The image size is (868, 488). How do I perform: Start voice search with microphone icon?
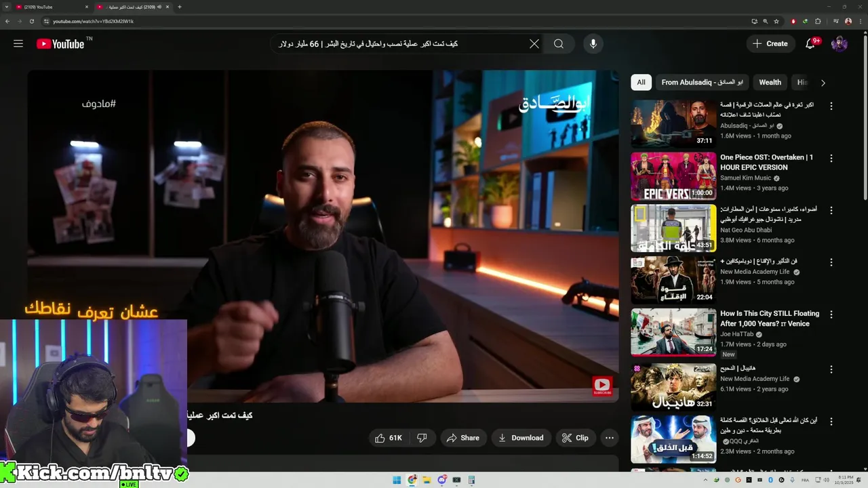[593, 43]
